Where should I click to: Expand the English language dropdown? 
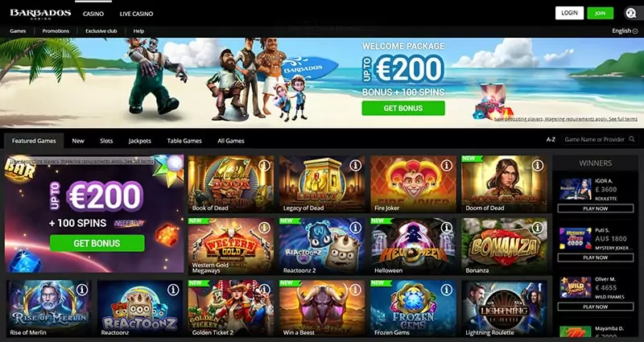coord(625,31)
